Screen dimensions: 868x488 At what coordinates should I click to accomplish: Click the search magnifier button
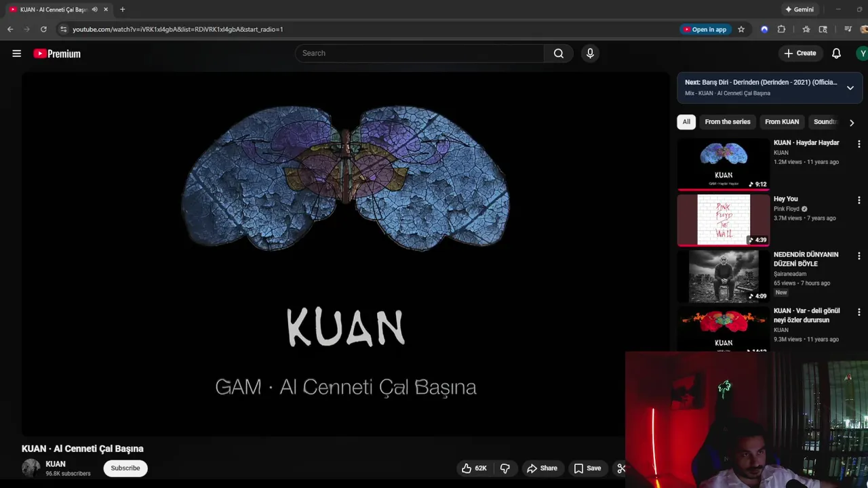pos(559,54)
